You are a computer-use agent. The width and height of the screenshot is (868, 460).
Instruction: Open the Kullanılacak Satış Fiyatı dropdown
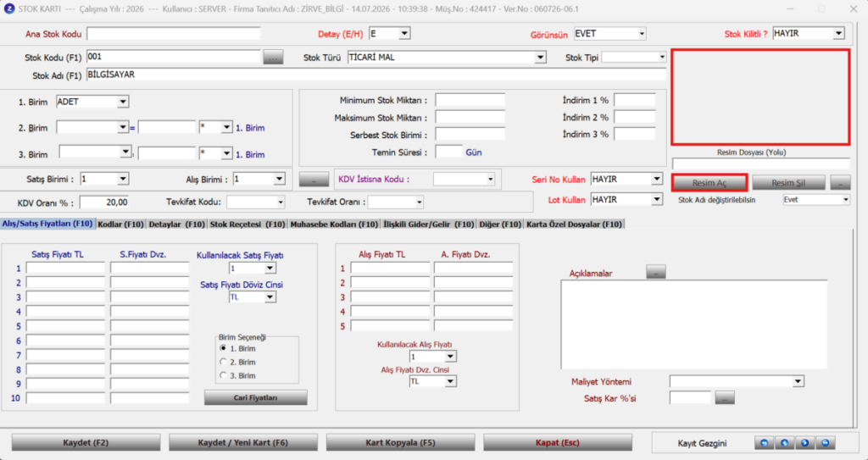[270, 269]
